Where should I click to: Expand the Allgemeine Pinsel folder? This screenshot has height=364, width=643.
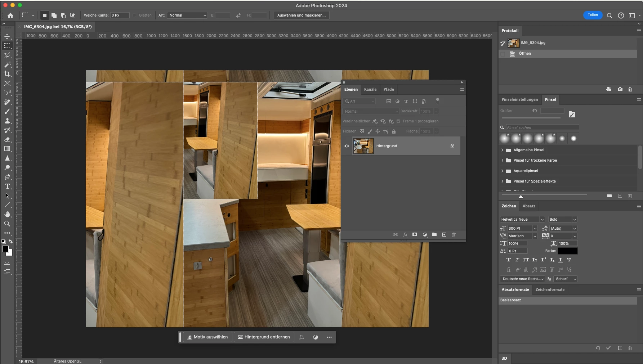[x=502, y=150]
